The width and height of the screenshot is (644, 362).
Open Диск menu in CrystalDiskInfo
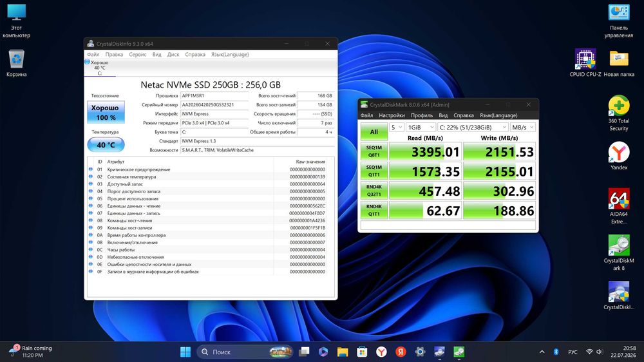click(173, 54)
